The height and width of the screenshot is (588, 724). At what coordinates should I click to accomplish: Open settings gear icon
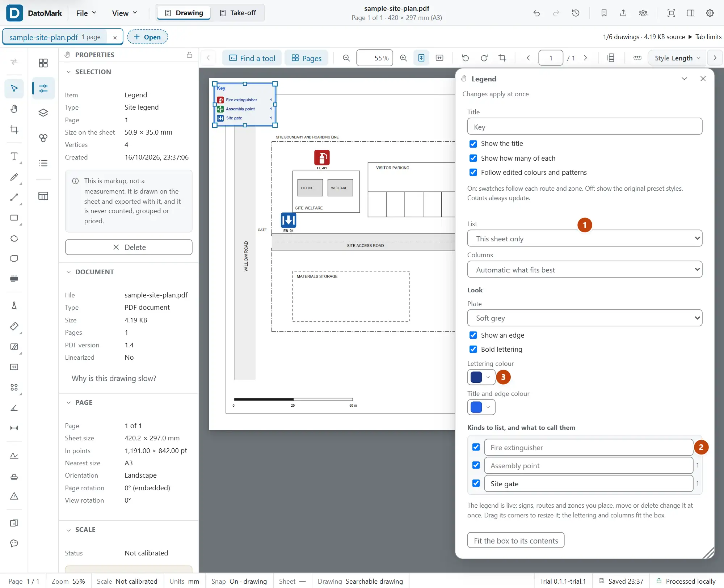click(x=710, y=13)
